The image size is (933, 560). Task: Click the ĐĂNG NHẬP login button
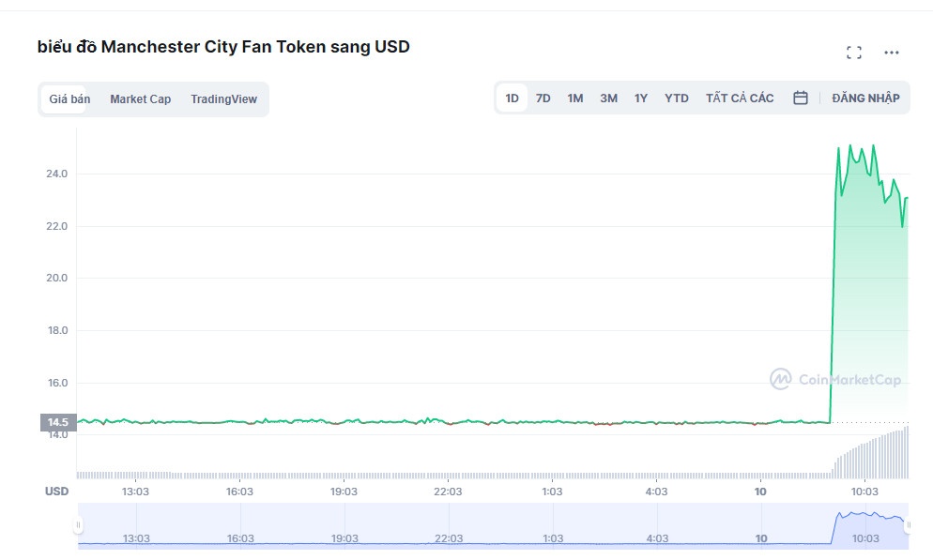[864, 98]
